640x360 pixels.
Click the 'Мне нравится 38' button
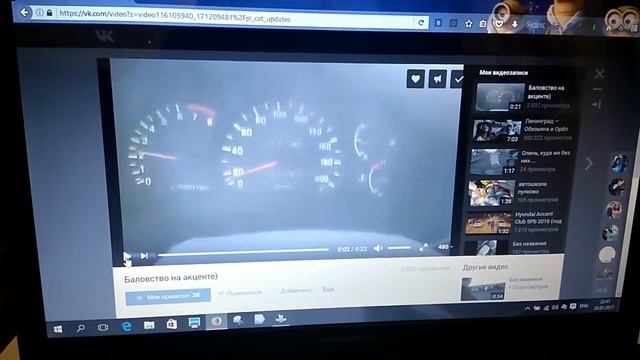click(x=168, y=296)
